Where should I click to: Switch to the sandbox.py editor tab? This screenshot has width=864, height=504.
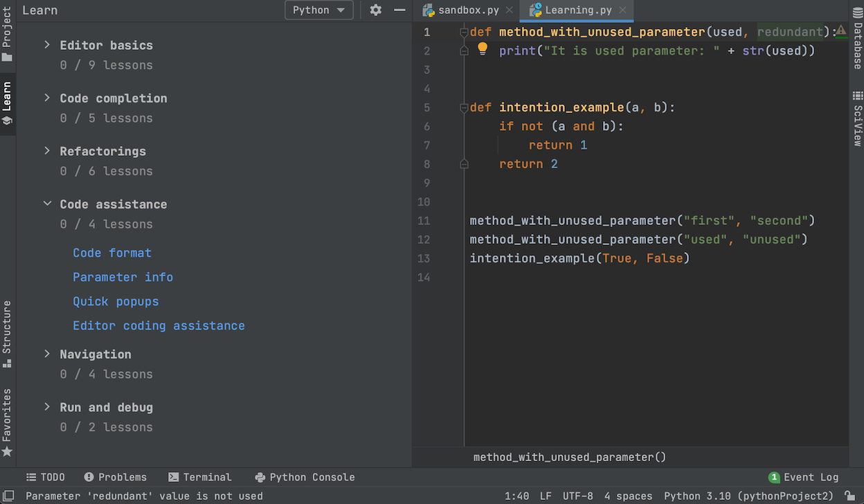(x=469, y=10)
